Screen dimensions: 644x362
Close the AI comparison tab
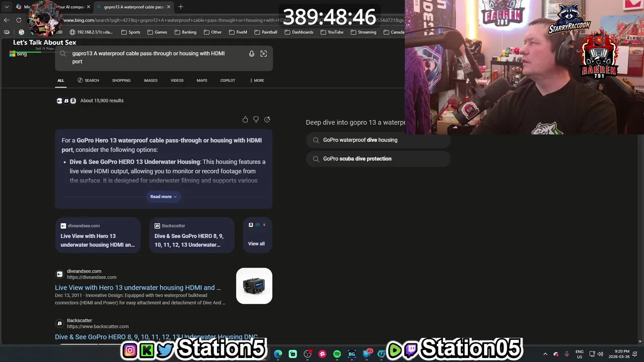coord(89,7)
